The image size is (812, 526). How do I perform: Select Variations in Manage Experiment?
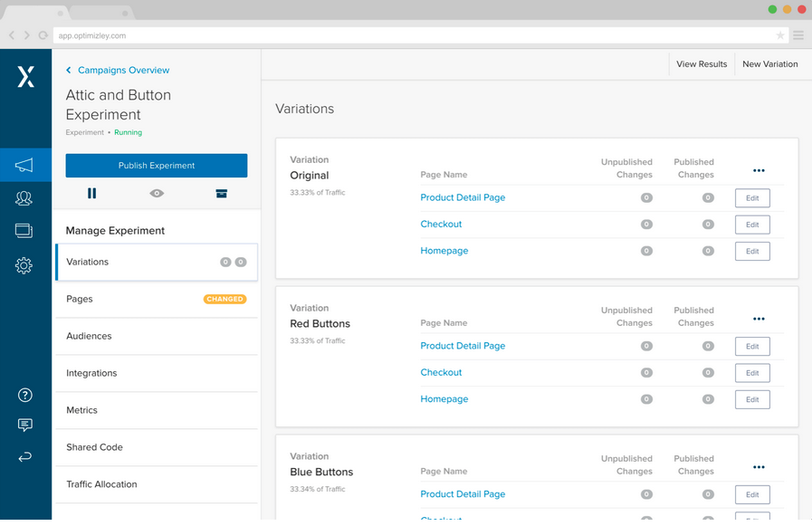(x=157, y=262)
